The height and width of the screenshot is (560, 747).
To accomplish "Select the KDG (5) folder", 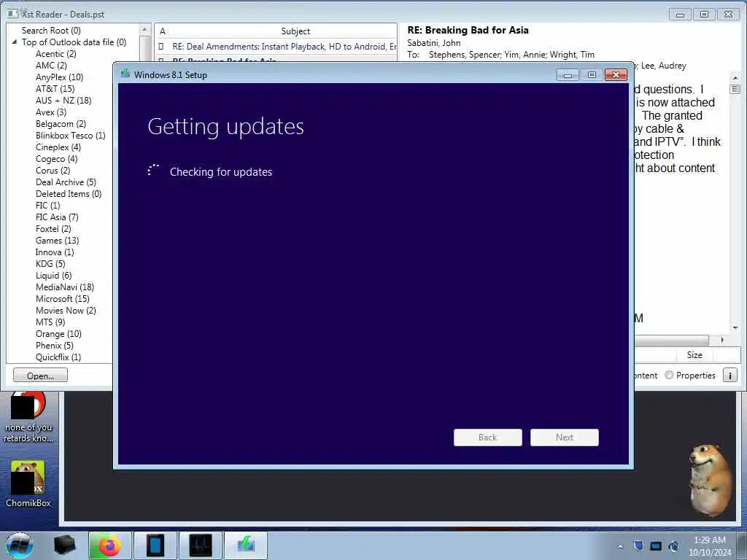I will tap(50, 264).
